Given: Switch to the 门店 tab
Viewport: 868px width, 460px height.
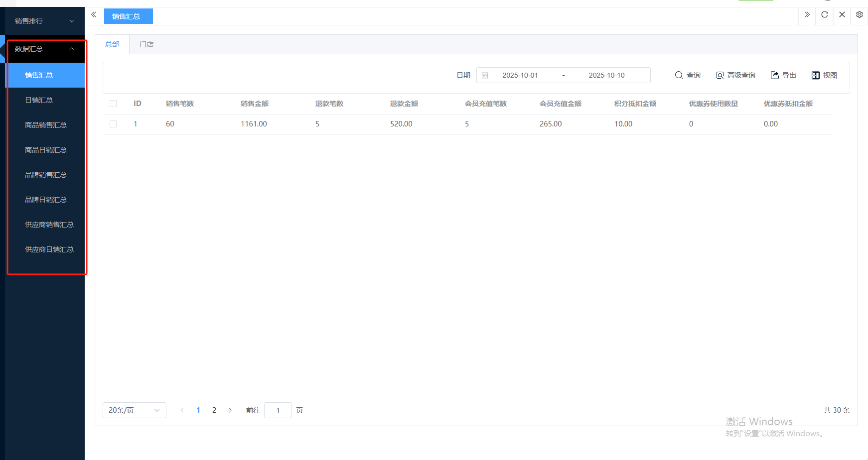Looking at the screenshot, I should tap(146, 44).
